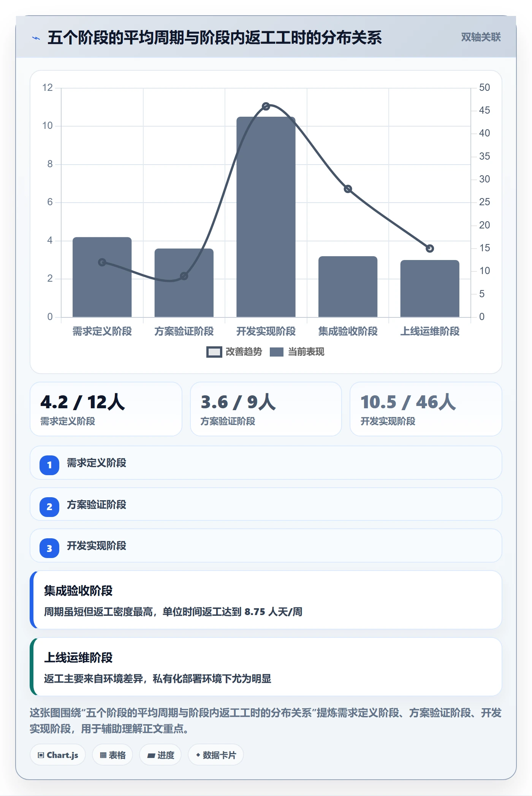Select numbered row 2 方案验证阶段

coord(266,504)
